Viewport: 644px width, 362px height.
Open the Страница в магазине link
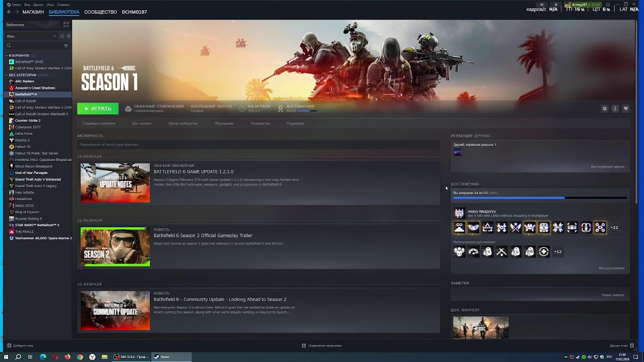click(99, 123)
